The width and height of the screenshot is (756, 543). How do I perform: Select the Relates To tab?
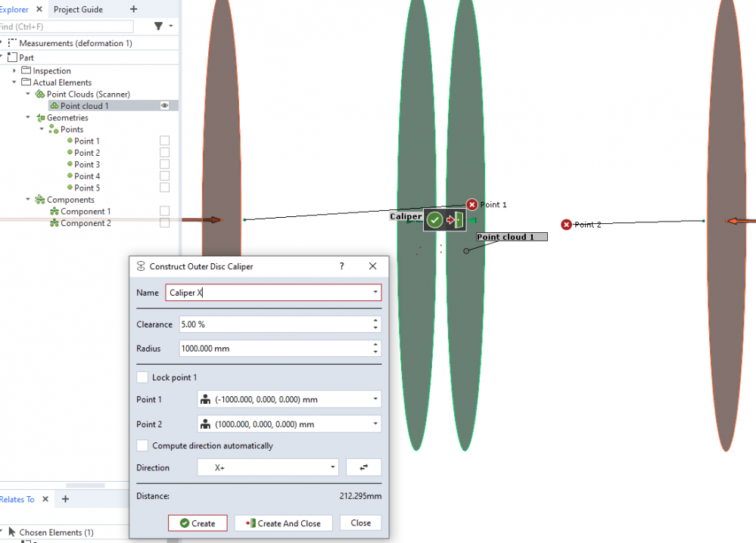pos(17,499)
